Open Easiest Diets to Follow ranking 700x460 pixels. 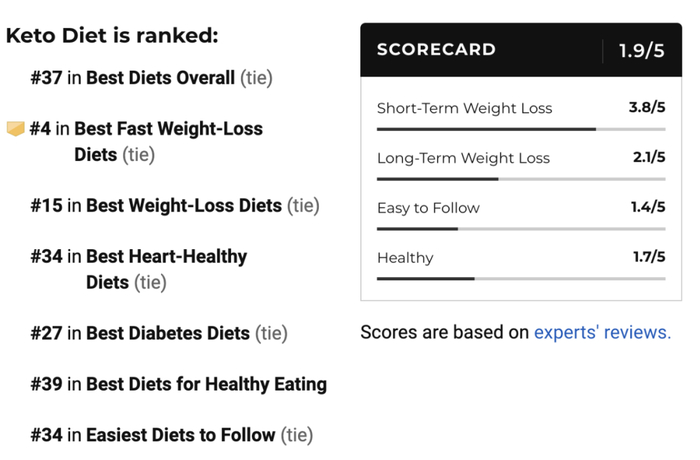click(x=180, y=435)
